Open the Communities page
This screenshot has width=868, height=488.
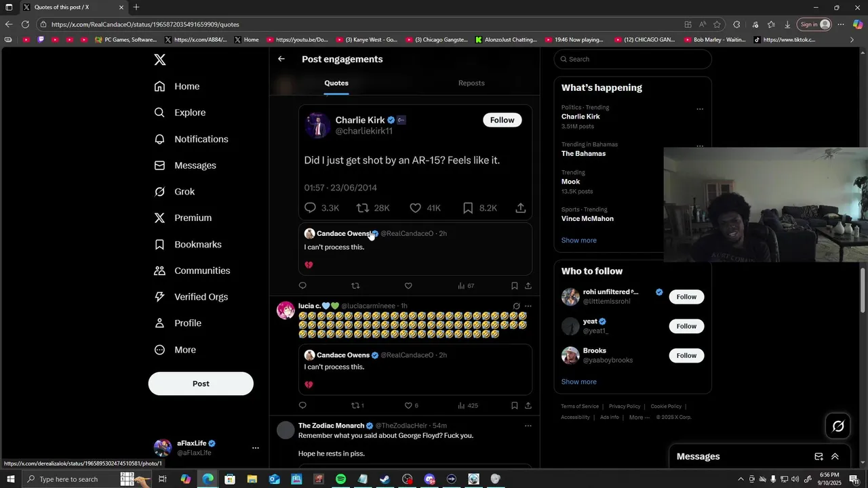pyautogui.click(x=192, y=270)
